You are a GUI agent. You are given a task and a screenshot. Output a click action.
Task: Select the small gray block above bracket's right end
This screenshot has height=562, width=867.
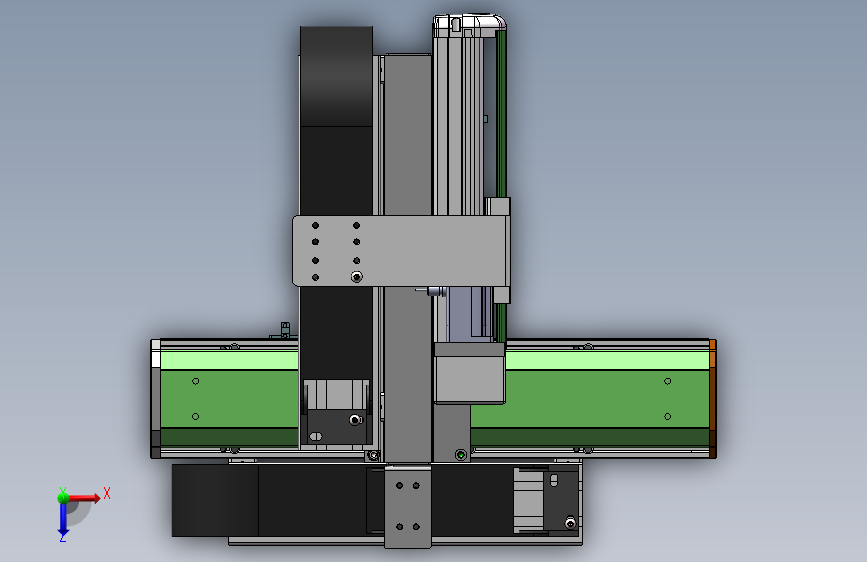pyautogui.click(x=497, y=206)
